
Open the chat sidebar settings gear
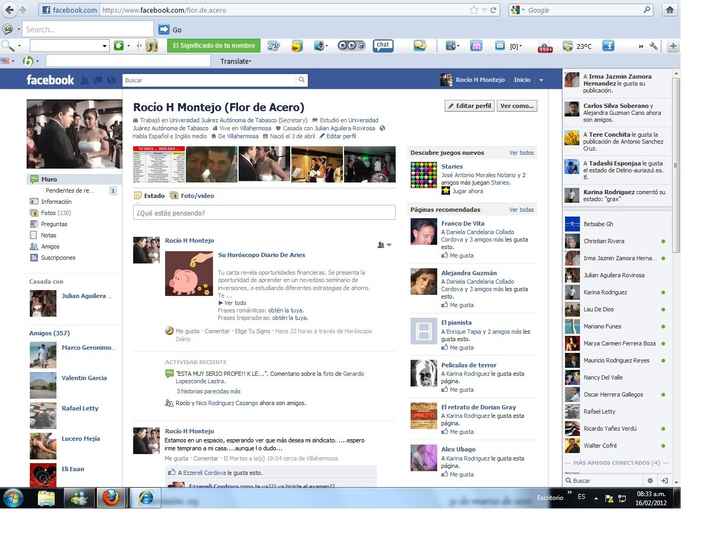[650, 480]
